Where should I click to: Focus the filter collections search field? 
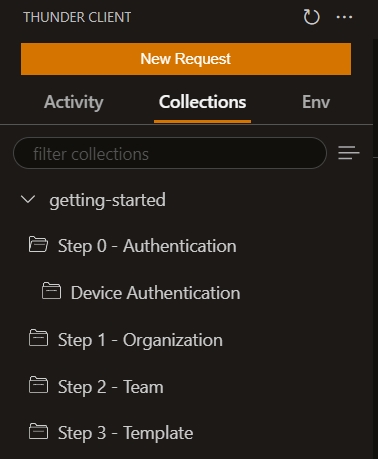(170, 153)
